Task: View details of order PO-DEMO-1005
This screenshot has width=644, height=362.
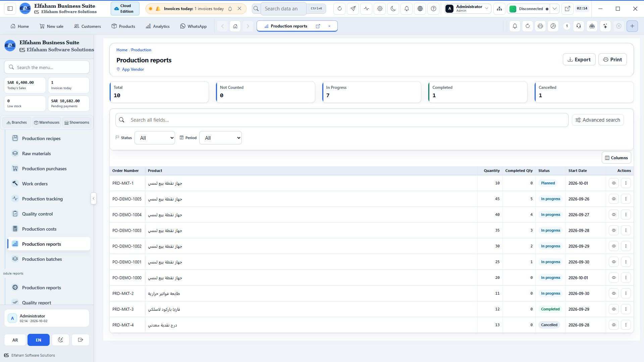Action: [x=614, y=199]
